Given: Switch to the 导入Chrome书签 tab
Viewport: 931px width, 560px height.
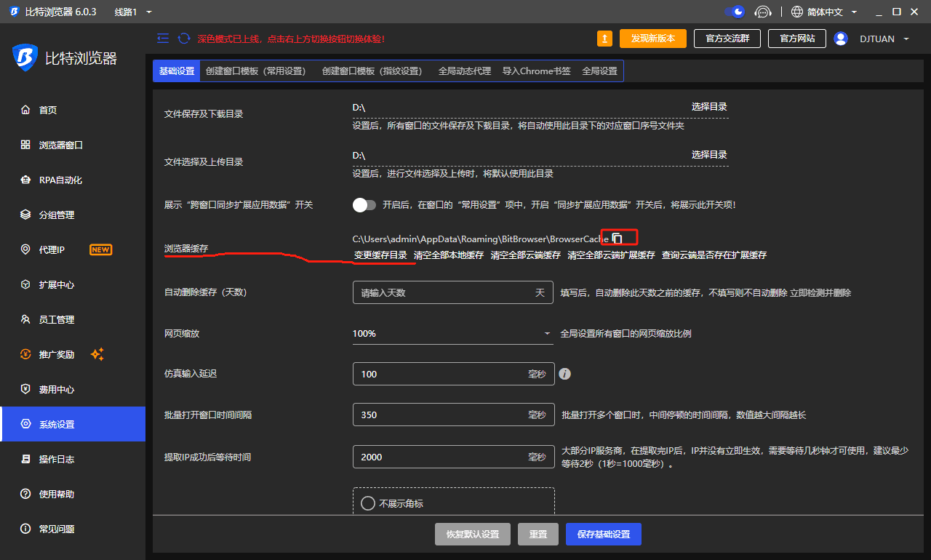Looking at the screenshot, I should point(536,71).
